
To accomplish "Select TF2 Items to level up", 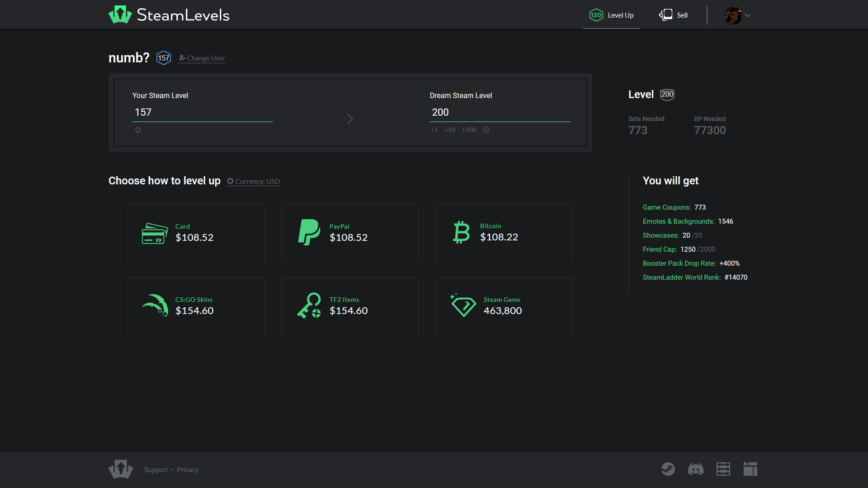I will click(x=350, y=307).
